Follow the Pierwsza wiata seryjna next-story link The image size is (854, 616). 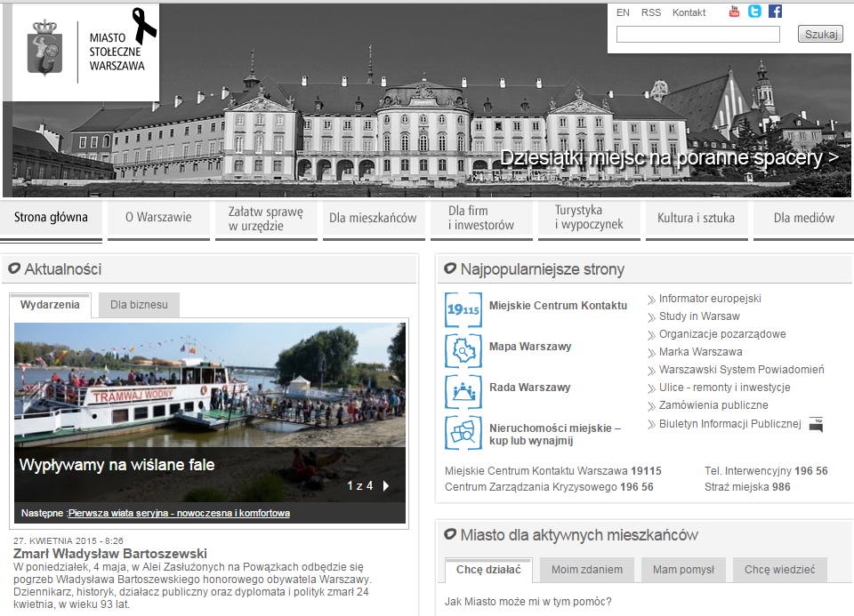pos(179,513)
